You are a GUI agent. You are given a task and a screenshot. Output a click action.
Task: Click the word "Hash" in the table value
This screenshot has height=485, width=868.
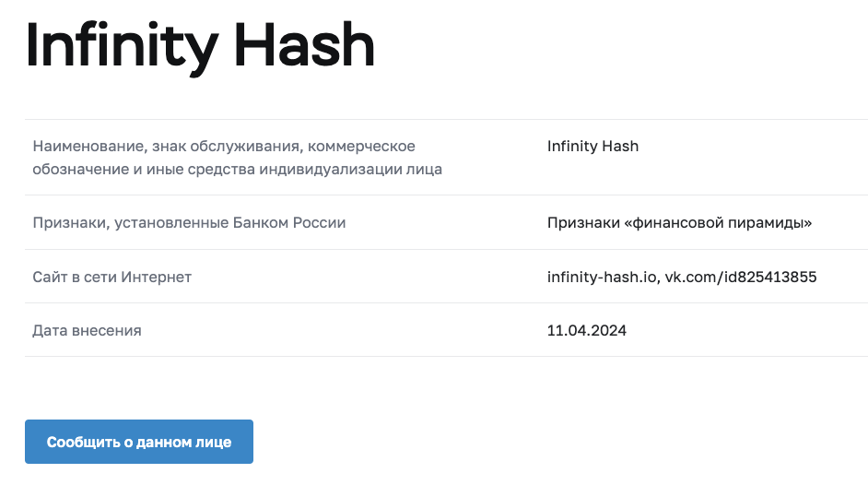(619, 146)
